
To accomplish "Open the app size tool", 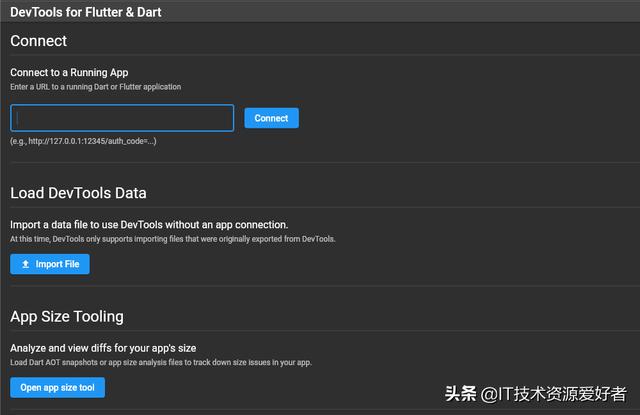I will pos(57,387).
